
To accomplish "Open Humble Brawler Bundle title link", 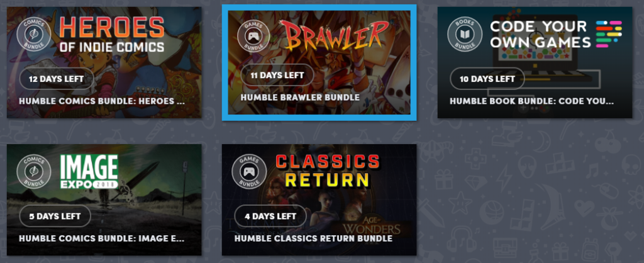I will point(300,98).
